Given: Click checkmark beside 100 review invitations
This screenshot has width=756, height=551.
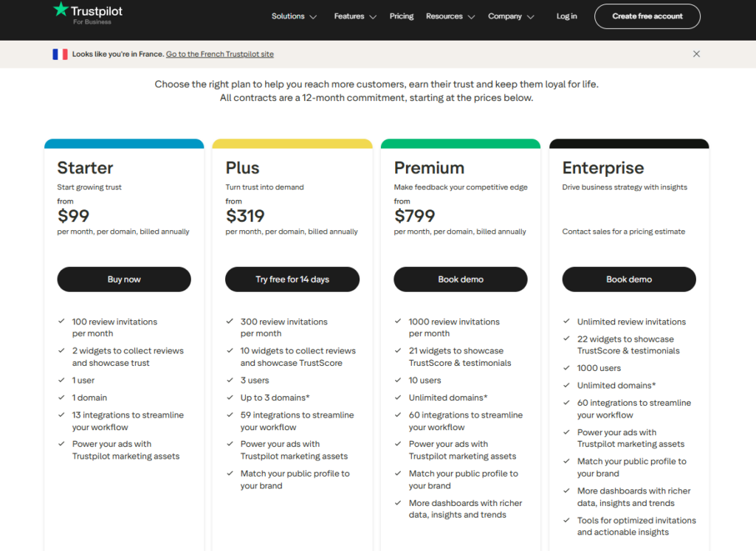Looking at the screenshot, I should 61,321.
